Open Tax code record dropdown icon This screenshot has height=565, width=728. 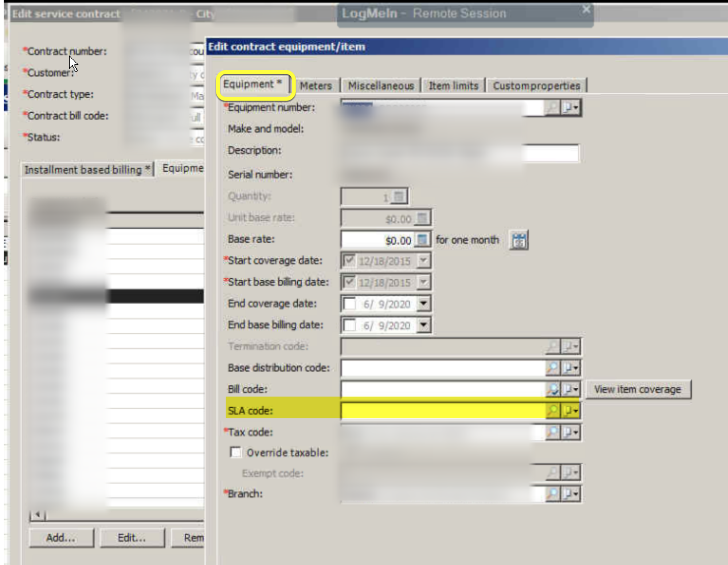coord(570,432)
